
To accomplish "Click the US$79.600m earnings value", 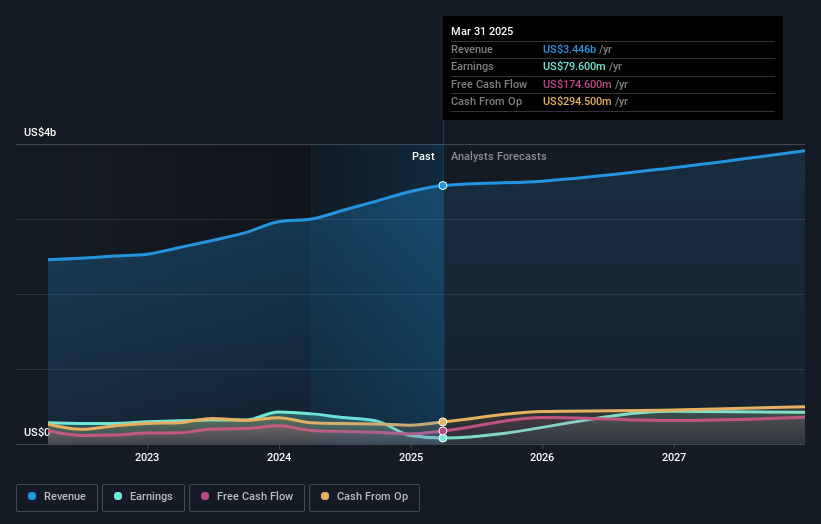I will tap(574, 66).
